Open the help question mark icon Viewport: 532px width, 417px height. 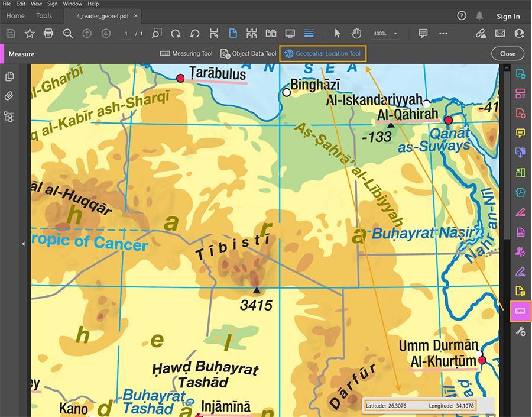pyautogui.click(x=462, y=15)
